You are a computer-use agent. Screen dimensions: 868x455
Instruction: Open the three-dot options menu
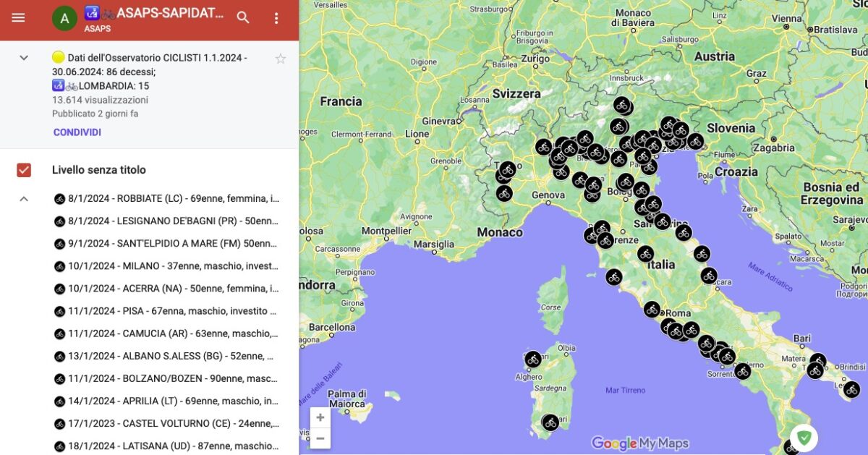[x=276, y=17]
